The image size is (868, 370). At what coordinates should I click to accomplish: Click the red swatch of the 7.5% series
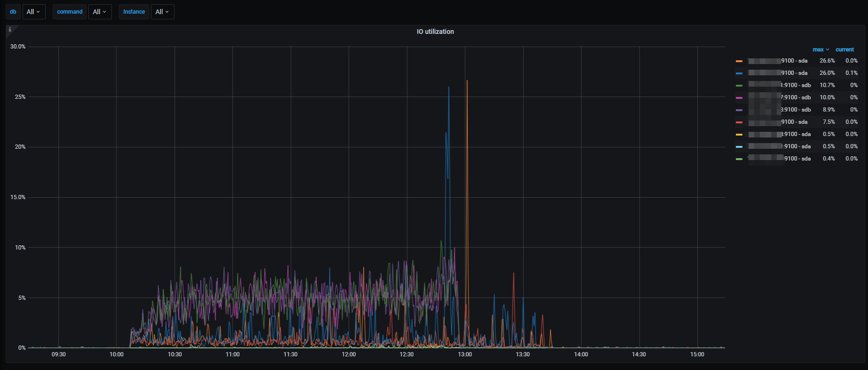[x=739, y=122]
